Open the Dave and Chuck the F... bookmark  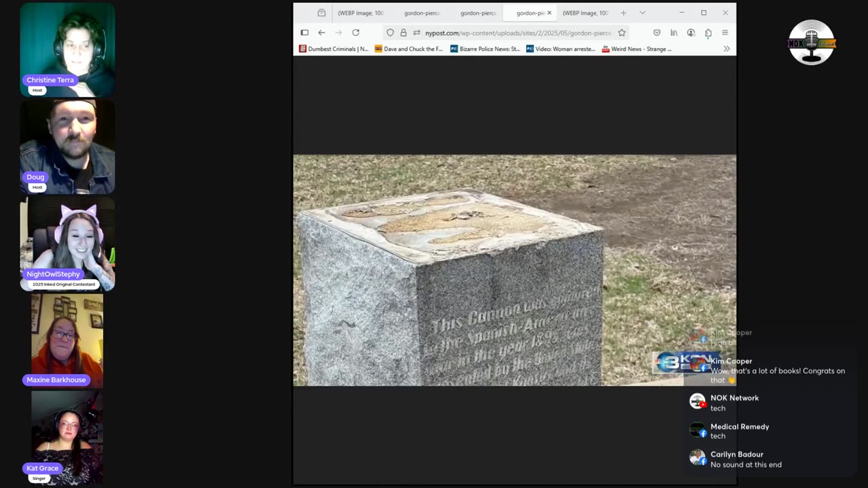(x=408, y=49)
